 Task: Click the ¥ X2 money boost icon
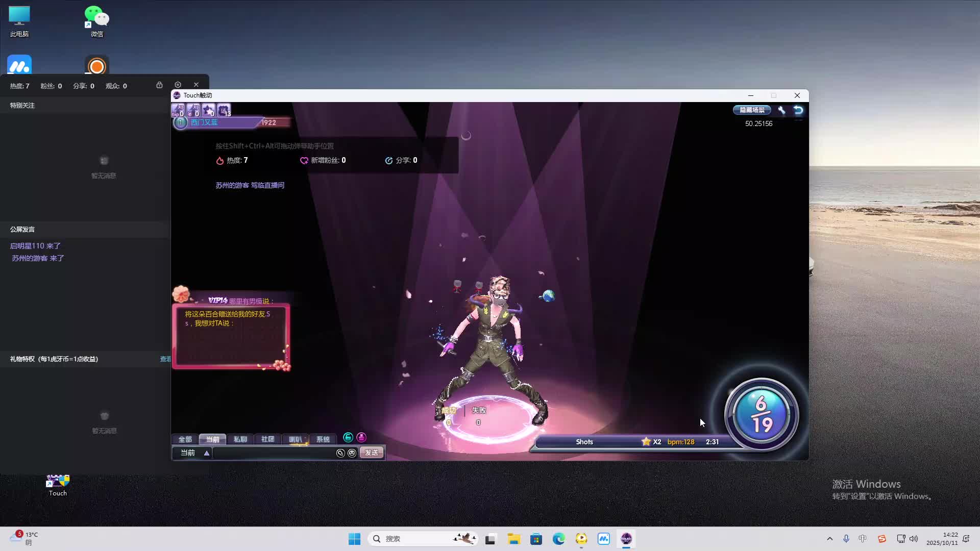click(193, 110)
